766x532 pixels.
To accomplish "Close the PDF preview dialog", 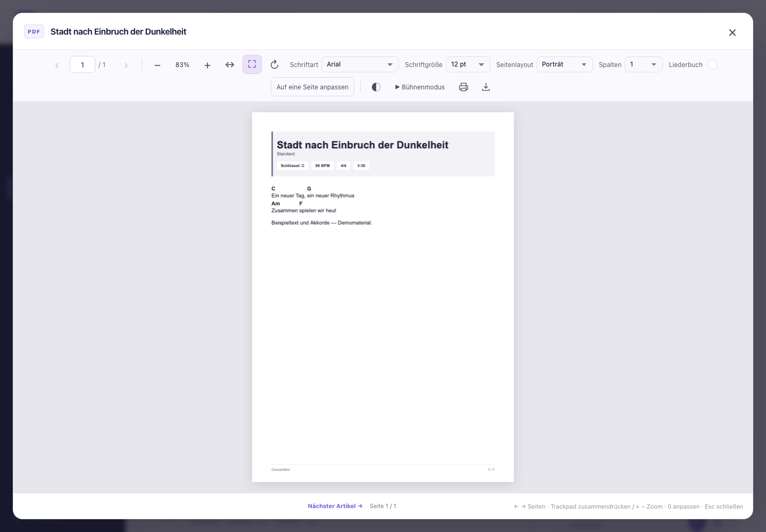I will coord(732,32).
